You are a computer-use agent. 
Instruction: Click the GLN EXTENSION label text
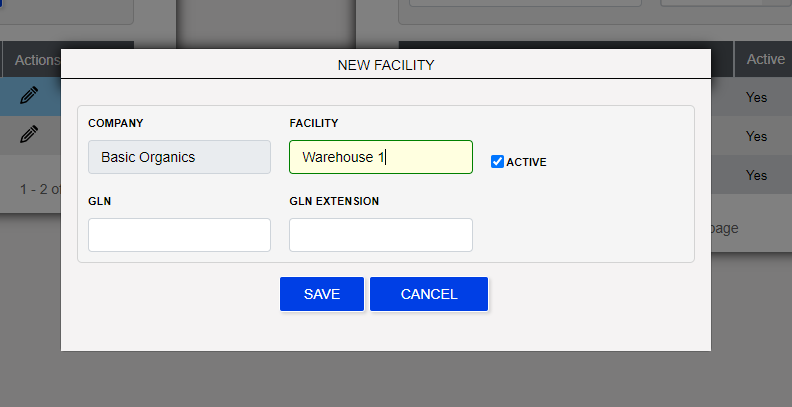point(334,201)
